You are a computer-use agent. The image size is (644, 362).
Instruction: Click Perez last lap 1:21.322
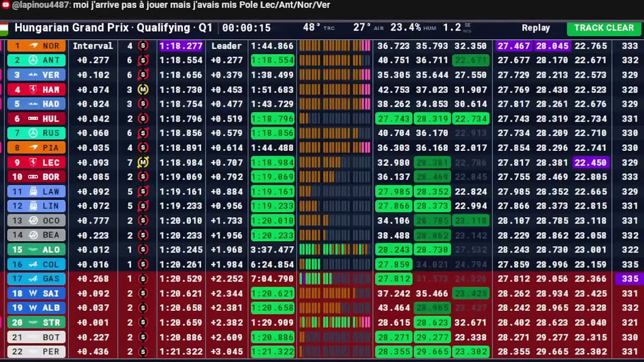pos(272,352)
